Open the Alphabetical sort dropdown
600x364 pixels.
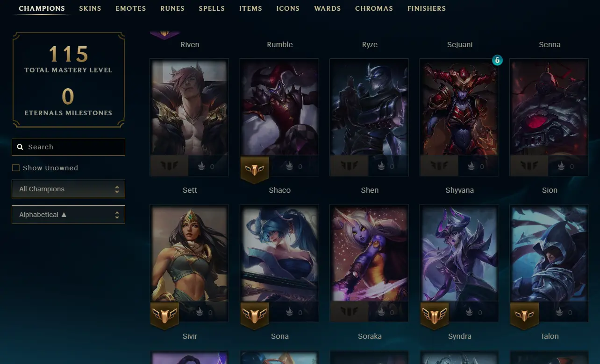click(68, 215)
